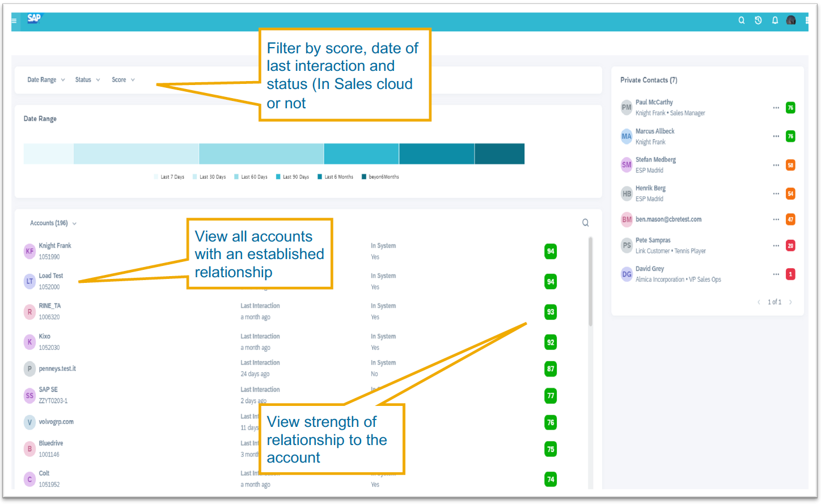Click the darkest Date Range bar segment
This screenshot has height=504, width=821.
point(499,153)
